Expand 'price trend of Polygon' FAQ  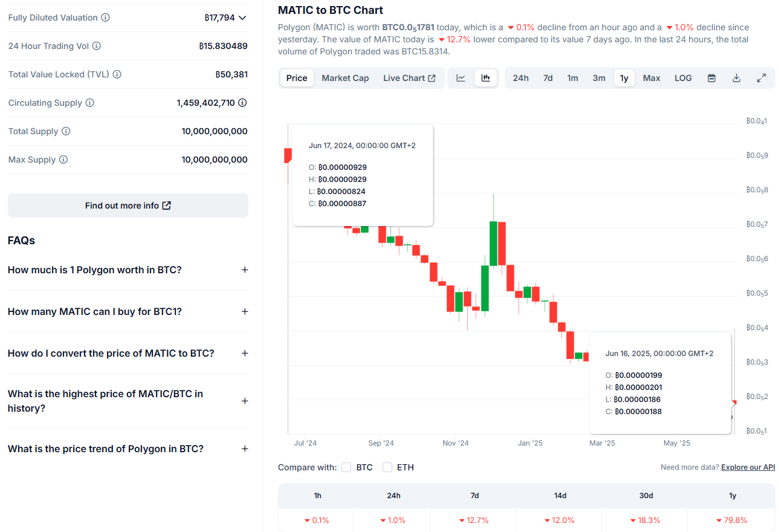[245, 449]
